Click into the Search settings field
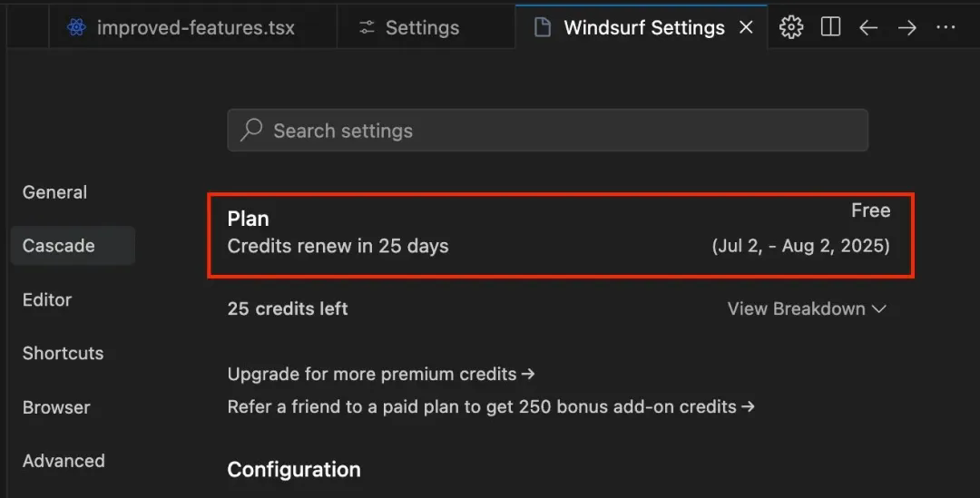The width and height of the screenshot is (980, 498). click(547, 130)
